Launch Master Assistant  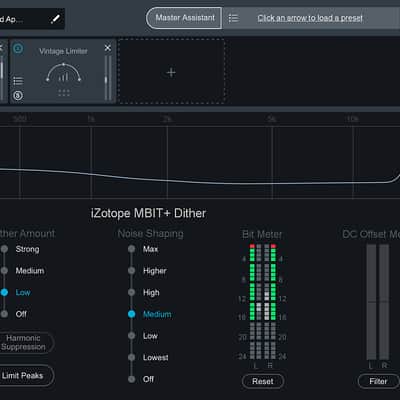tap(184, 18)
